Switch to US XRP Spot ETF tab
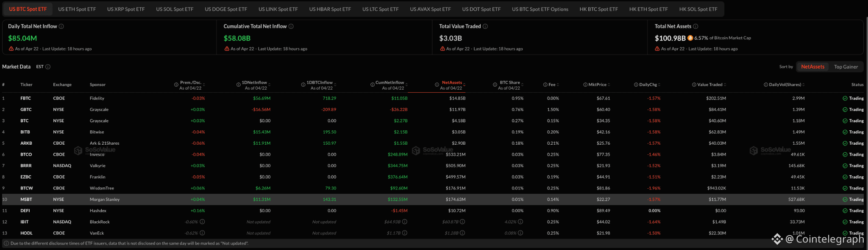The image size is (868, 250). pos(126,9)
